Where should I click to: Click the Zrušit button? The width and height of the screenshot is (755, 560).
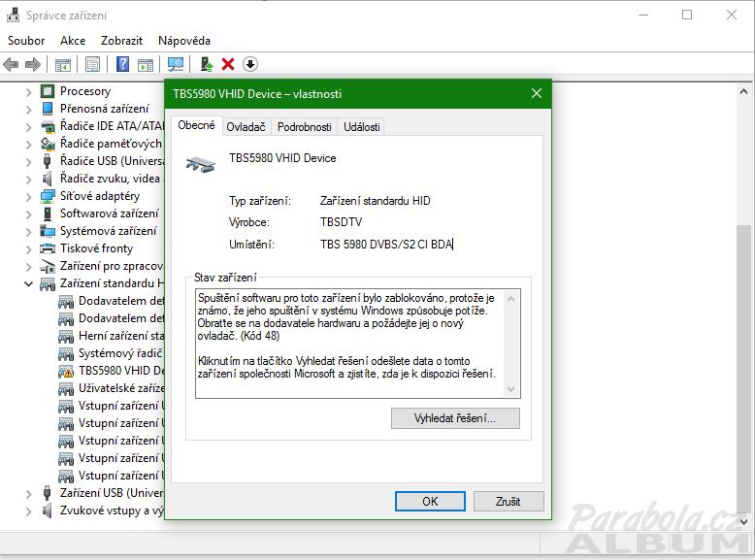[x=509, y=501]
